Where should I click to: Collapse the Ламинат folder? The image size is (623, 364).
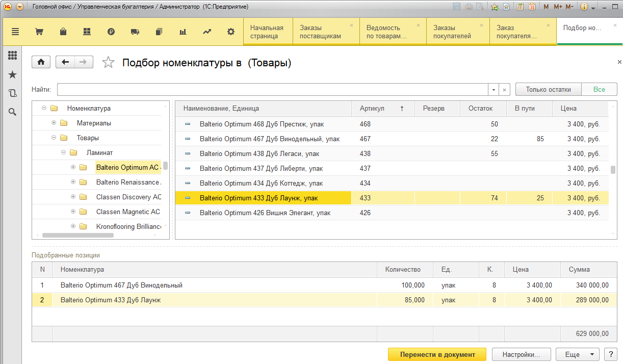(x=63, y=152)
